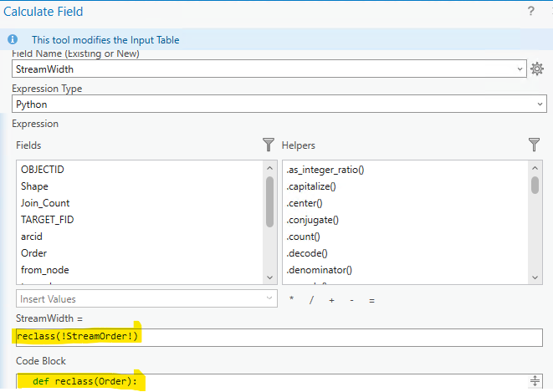The width and height of the screenshot is (553, 392).
Task: Select the Order field in list
Action: coord(34,253)
